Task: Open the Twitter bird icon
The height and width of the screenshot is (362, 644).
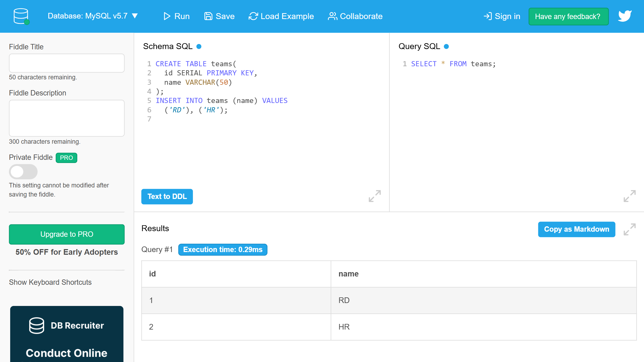Action: (625, 16)
